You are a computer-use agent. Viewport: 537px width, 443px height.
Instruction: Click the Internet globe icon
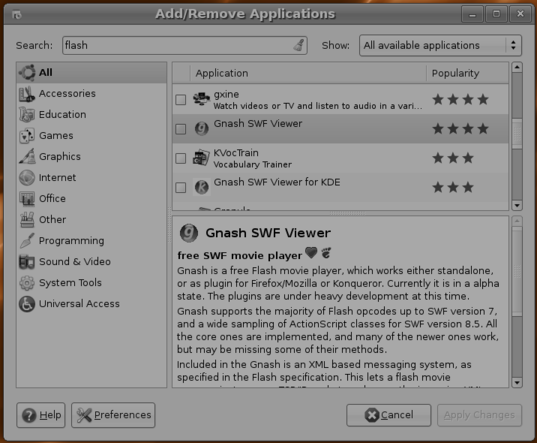tap(27, 178)
